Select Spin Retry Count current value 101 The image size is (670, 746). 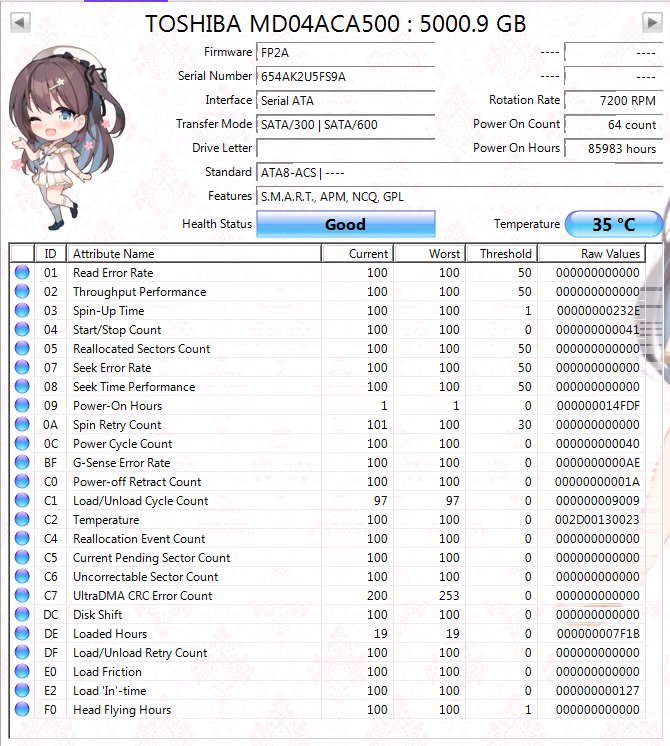377,425
